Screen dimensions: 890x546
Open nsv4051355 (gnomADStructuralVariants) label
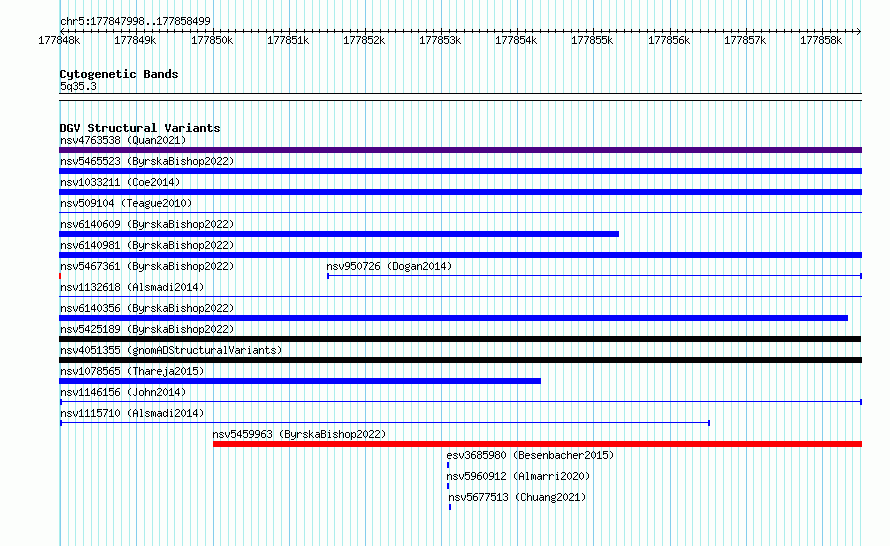click(171, 350)
